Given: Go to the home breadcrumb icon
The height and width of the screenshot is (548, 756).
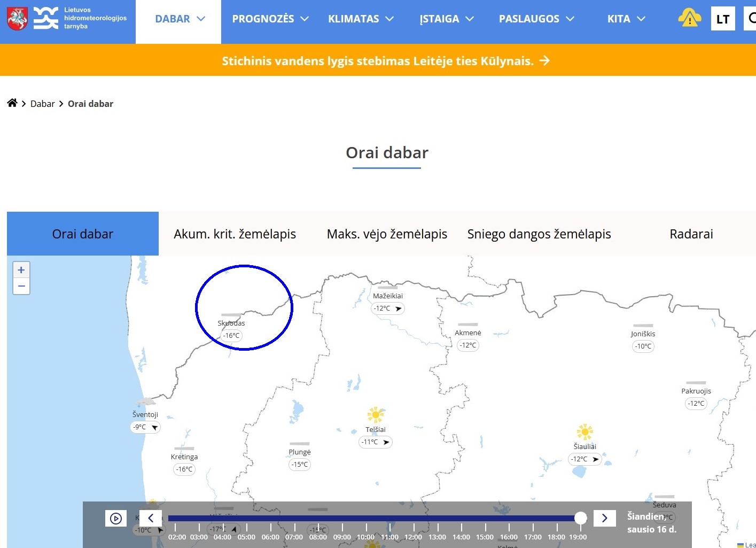Looking at the screenshot, I should tap(12, 103).
